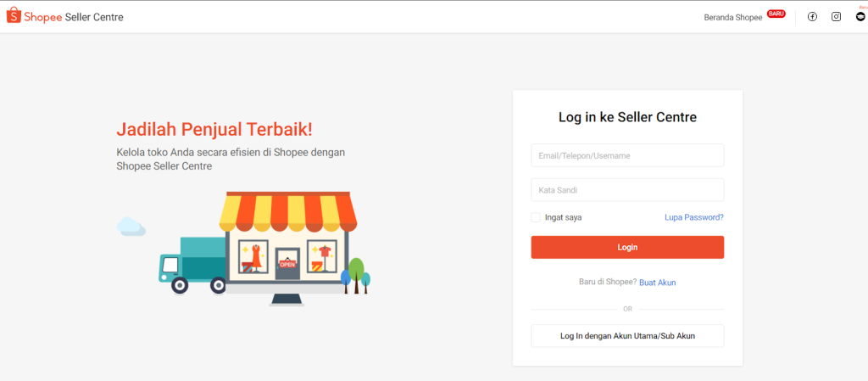
Task: Open Shopee's Instagram page icon
Action: (x=837, y=17)
